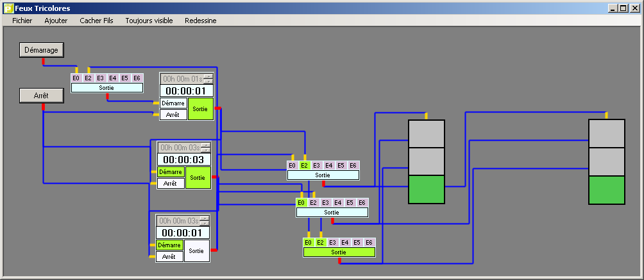Screen dimensions: 644x280
Task: Toggle input E6 on the gate below Démarrage
Action: click(137, 78)
